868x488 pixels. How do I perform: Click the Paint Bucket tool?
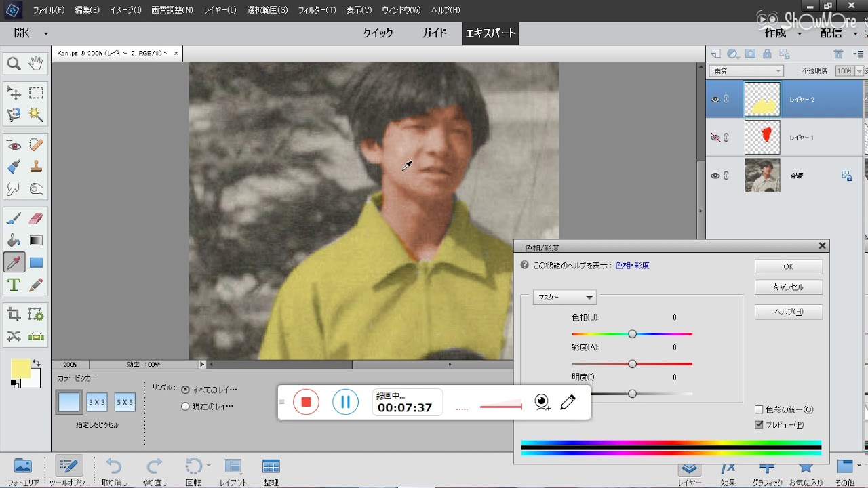point(14,241)
